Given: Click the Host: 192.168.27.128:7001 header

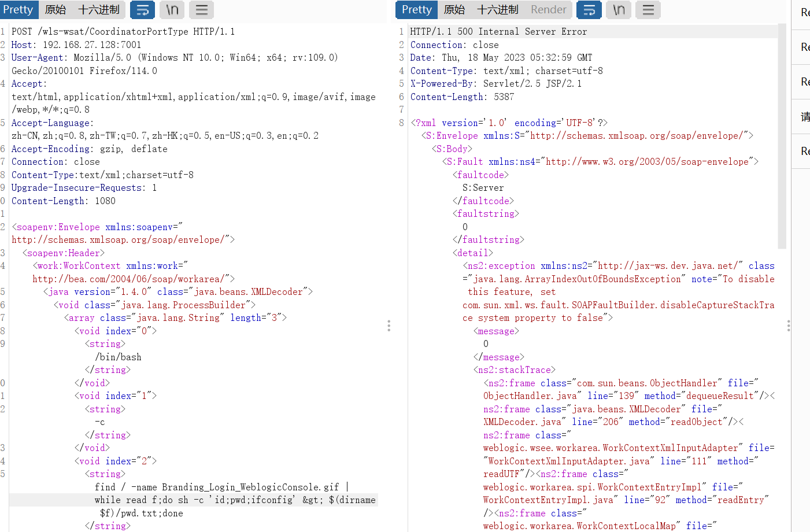Looking at the screenshot, I should pyautogui.click(x=76, y=45).
